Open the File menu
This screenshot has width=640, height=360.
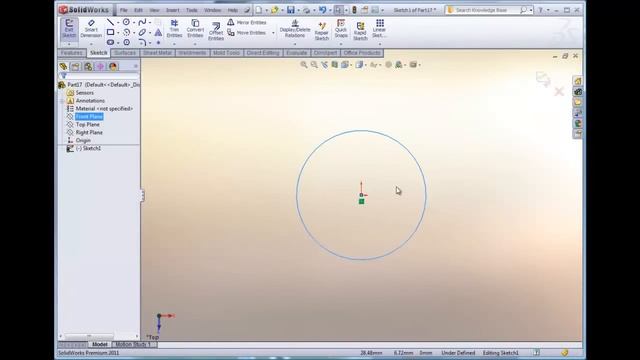(x=124, y=10)
